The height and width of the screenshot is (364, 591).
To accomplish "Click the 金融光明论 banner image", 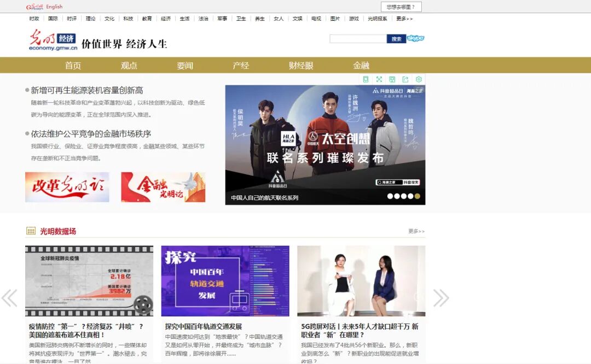I will click(x=163, y=187).
